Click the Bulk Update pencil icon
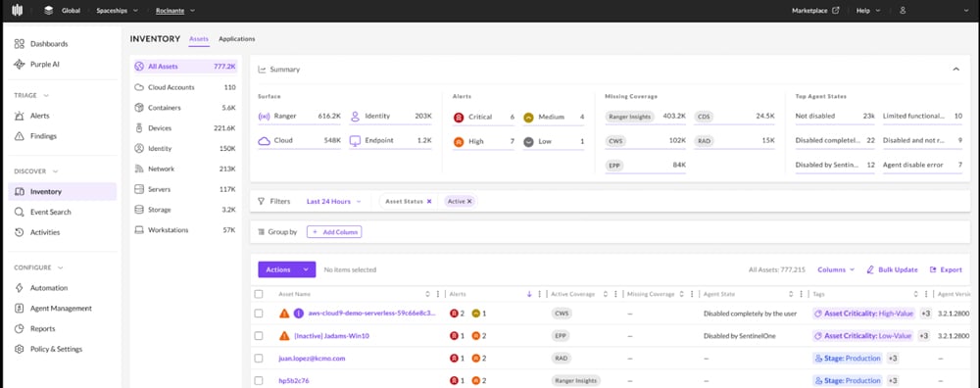980x388 pixels. pos(870,269)
